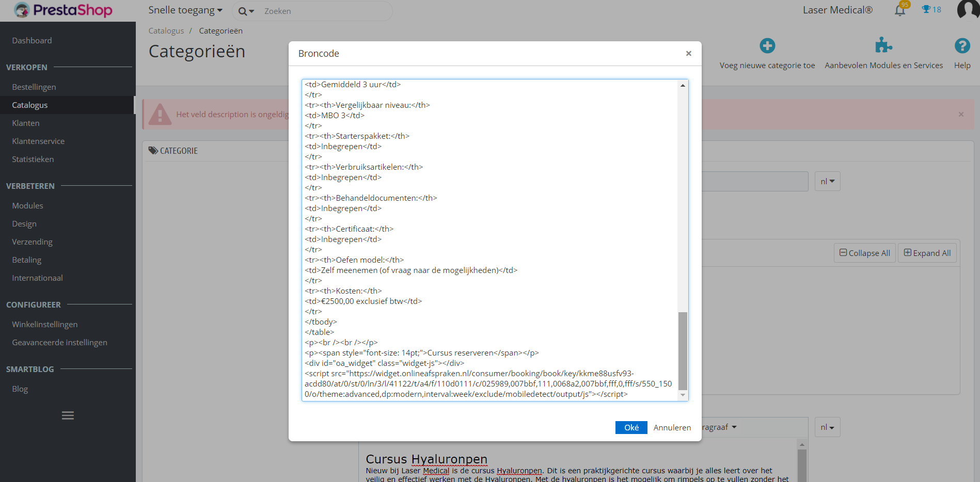Click the source code scrollbar thumb

pos(683,351)
